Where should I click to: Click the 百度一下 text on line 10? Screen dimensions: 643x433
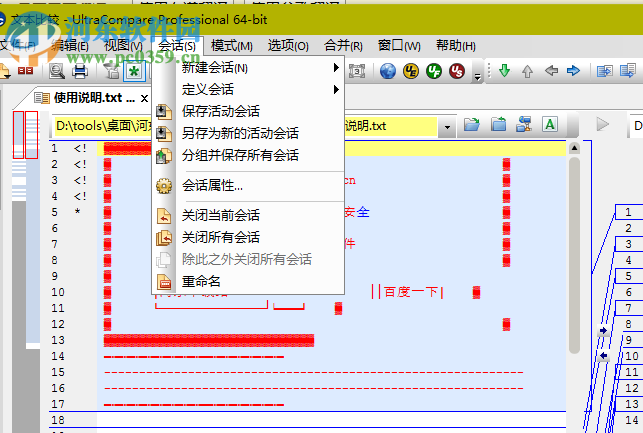click(x=411, y=292)
